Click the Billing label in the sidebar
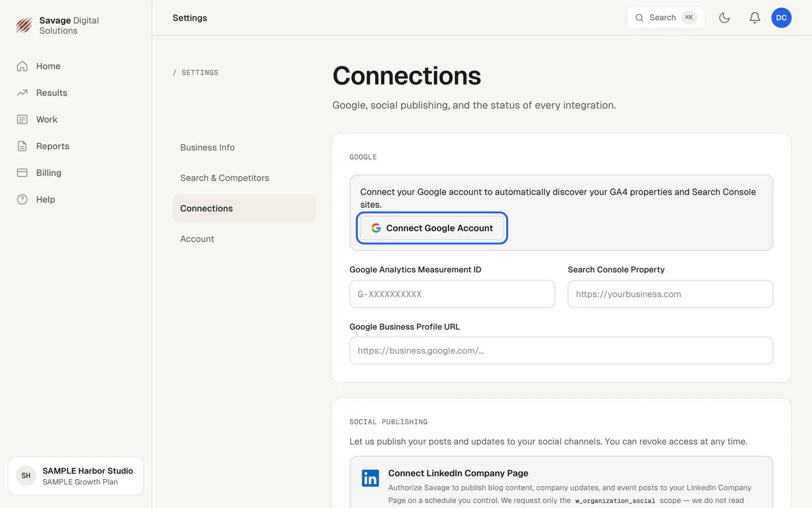812x508 pixels. click(49, 173)
